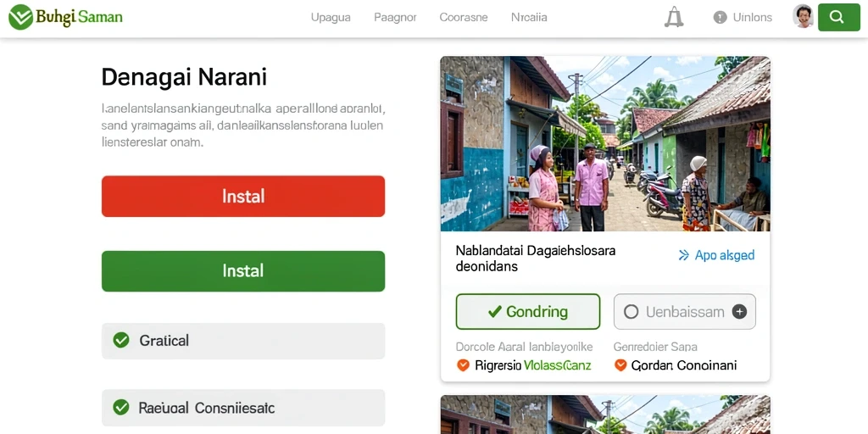Viewport: 868px width, 434px height.
Task: Click the Gratical green check icon
Action: click(x=120, y=340)
